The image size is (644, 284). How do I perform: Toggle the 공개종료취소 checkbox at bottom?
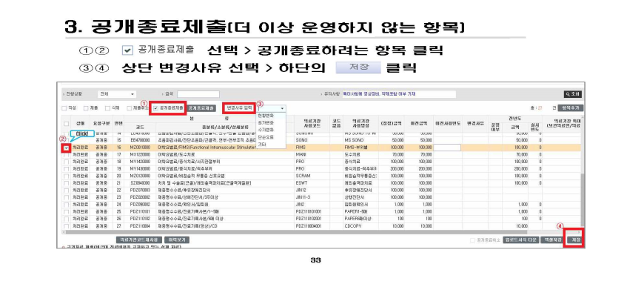472,240
